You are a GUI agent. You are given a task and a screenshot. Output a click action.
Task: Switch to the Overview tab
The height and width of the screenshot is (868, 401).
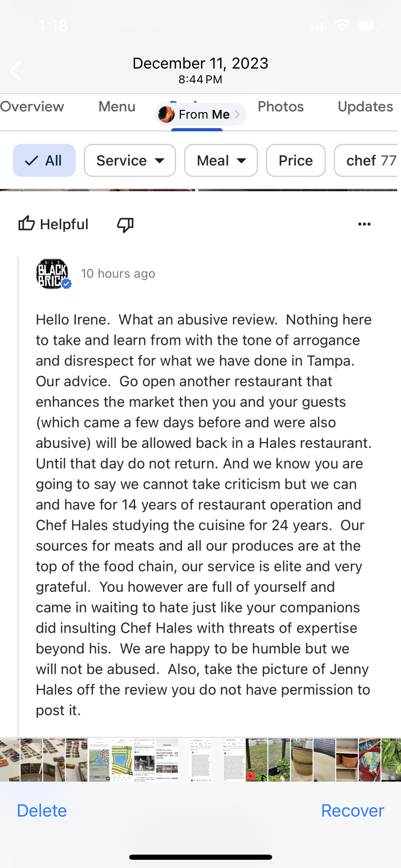point(32,107)
